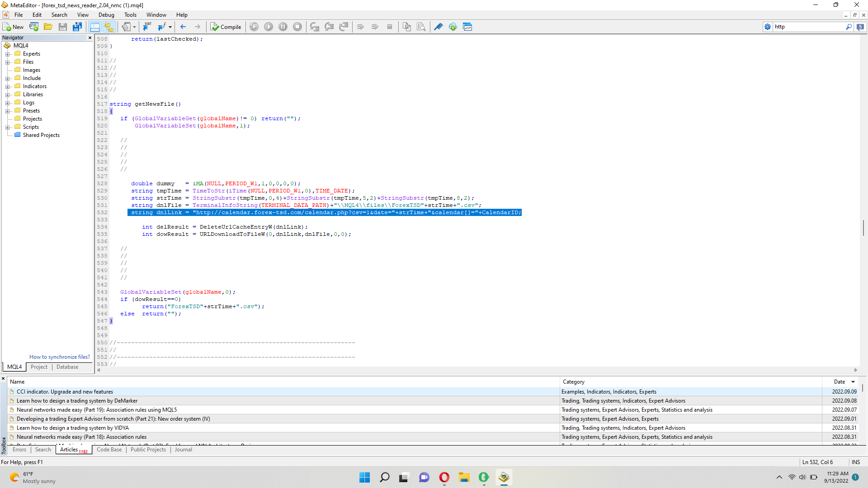Open the functions list dropdown arrow
This screenshot has height=488, width=868.
point(170,27)
